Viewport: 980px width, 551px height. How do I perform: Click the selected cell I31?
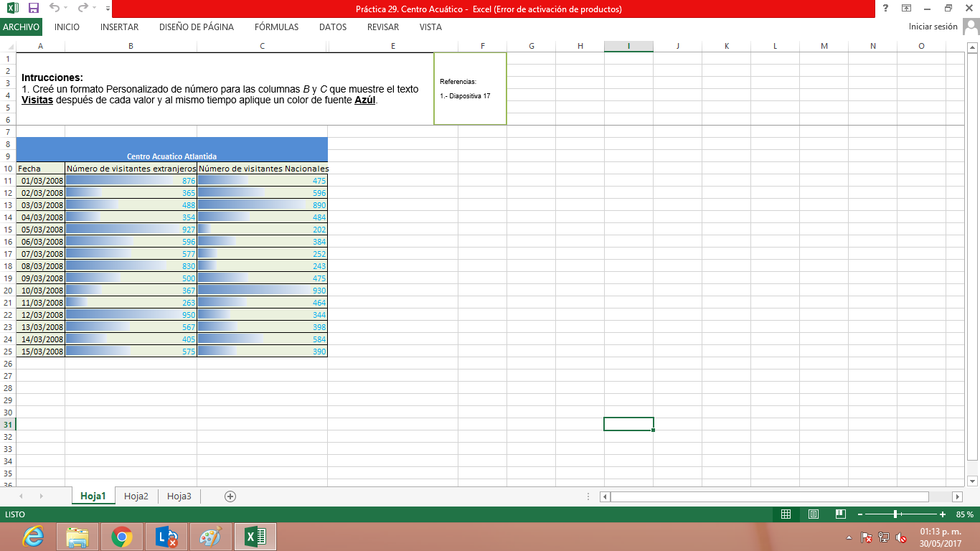pyautogui.click(x=628, y=424)
